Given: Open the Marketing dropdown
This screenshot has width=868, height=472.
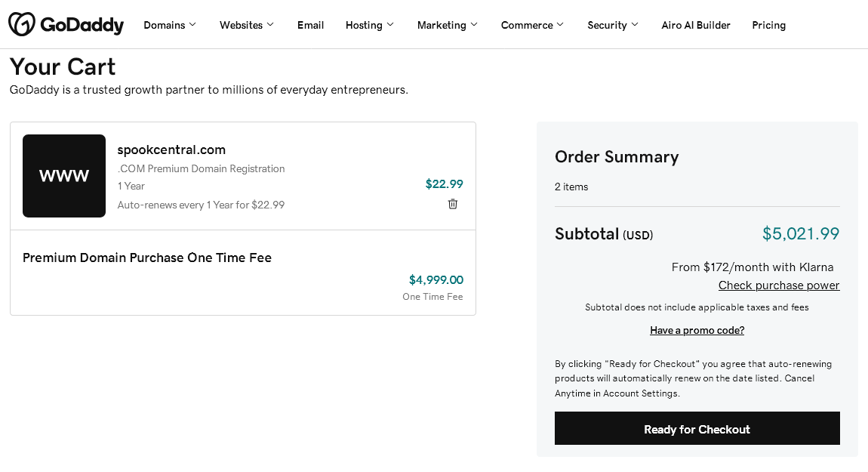Looking at the screenshot, I should coord(448,25).
